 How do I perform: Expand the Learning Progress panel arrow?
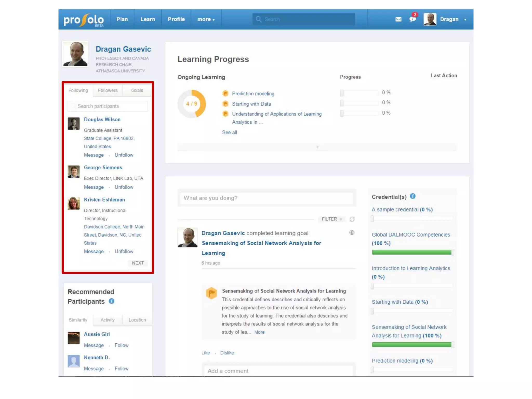coord(317,147)
